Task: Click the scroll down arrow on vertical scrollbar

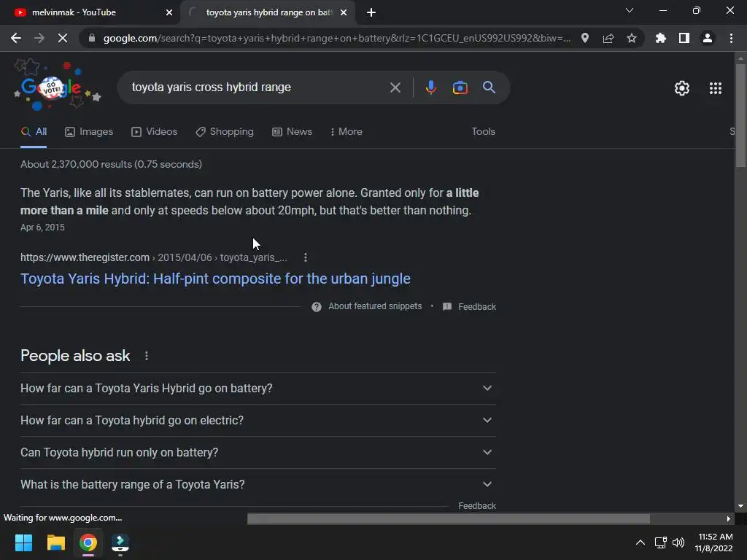Action: coord(740,506)
